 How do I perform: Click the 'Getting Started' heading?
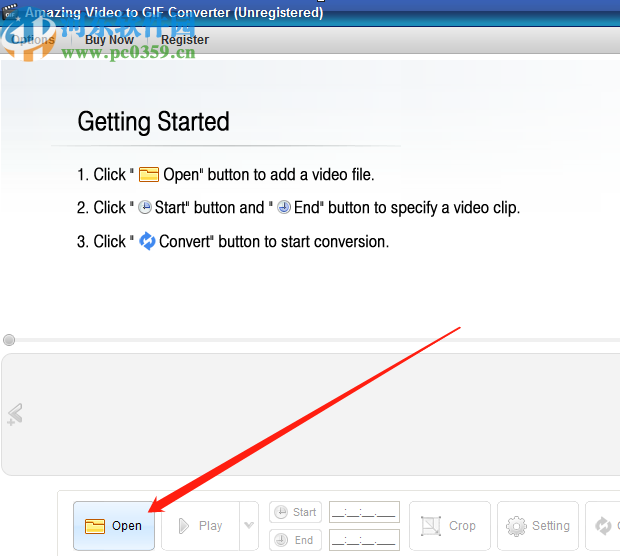pos(153,121)
